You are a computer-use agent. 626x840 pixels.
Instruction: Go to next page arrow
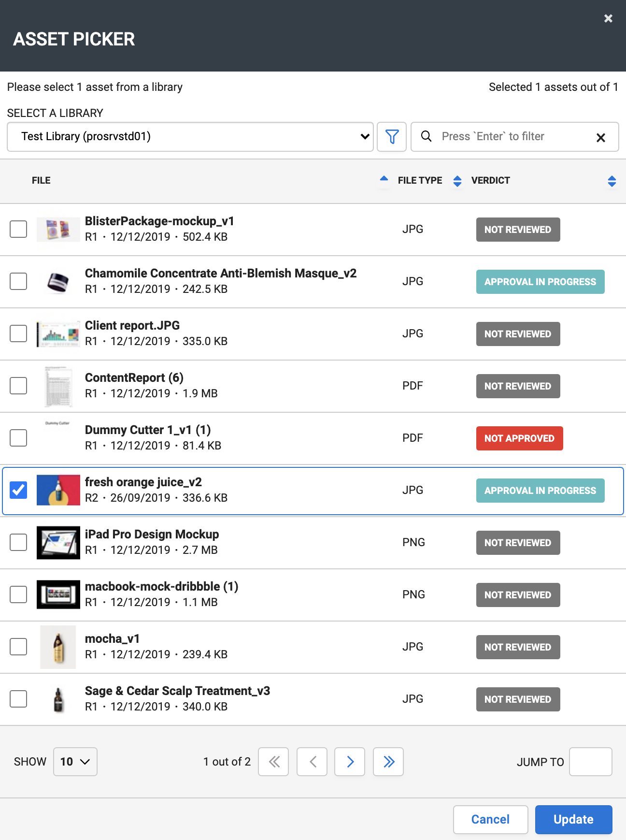click(350, 762)
